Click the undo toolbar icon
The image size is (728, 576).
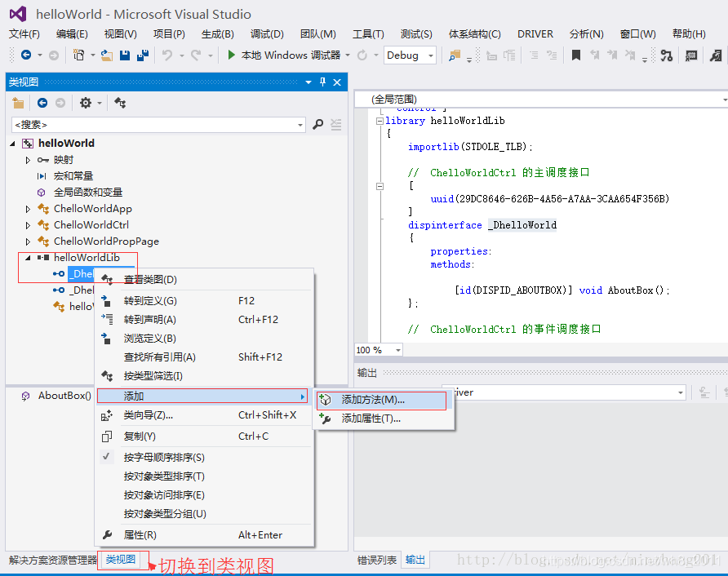tap(167, 55)
